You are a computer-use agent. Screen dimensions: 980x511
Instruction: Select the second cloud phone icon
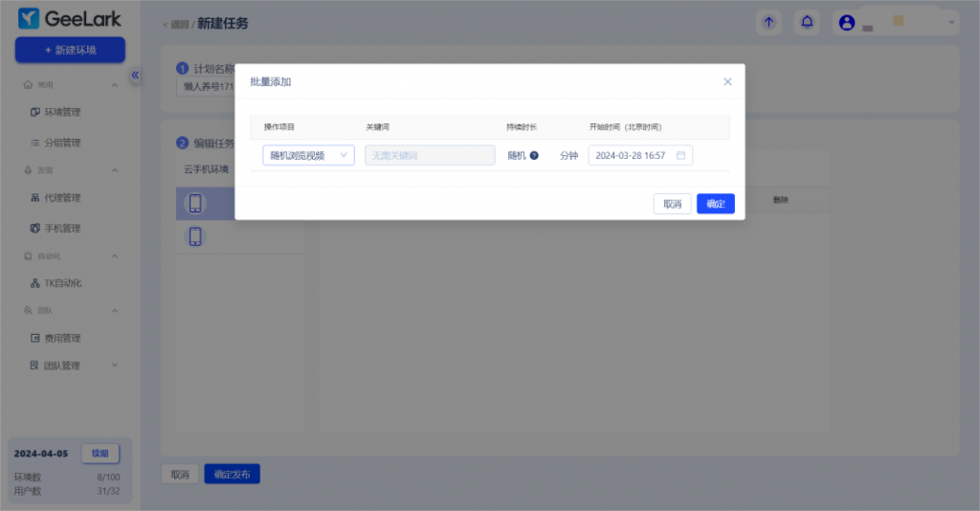click(x=195, y=236)
